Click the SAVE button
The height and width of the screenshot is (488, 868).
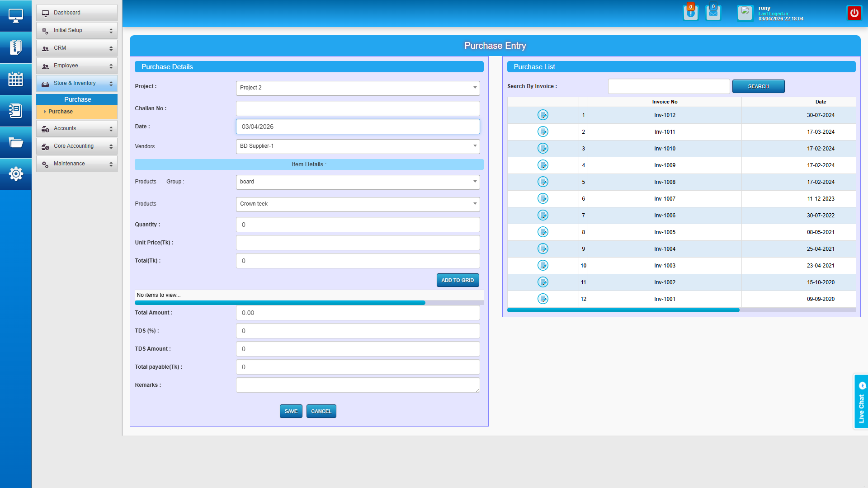click(x=291, y=411)
